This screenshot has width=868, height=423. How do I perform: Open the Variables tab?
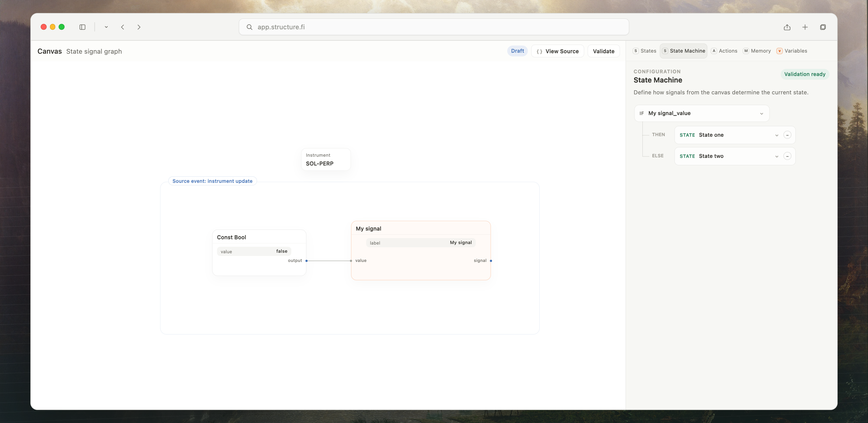pos(792,51)
